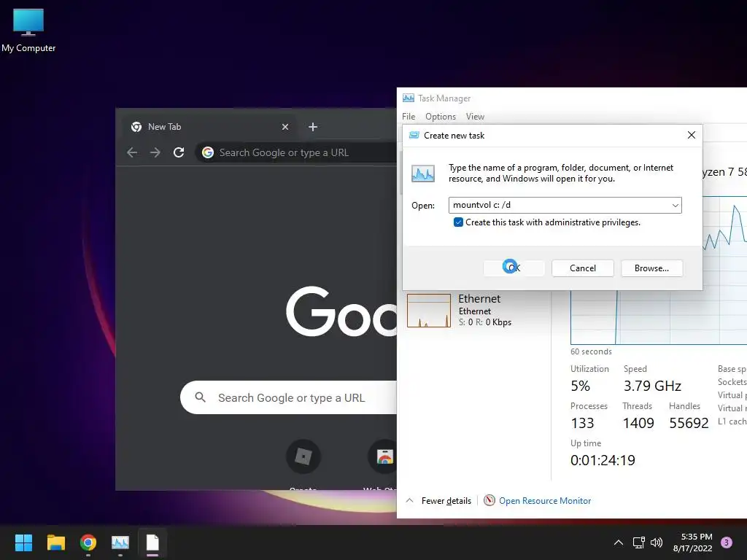Open Chrome from the taskbar
The image size is (747, 560).
88,542
